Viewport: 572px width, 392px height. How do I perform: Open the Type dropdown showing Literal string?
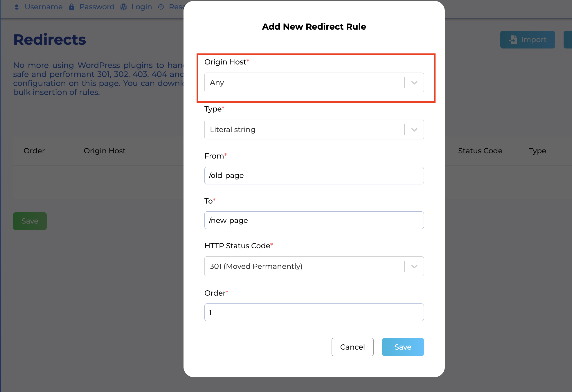[x=314, y=130]
